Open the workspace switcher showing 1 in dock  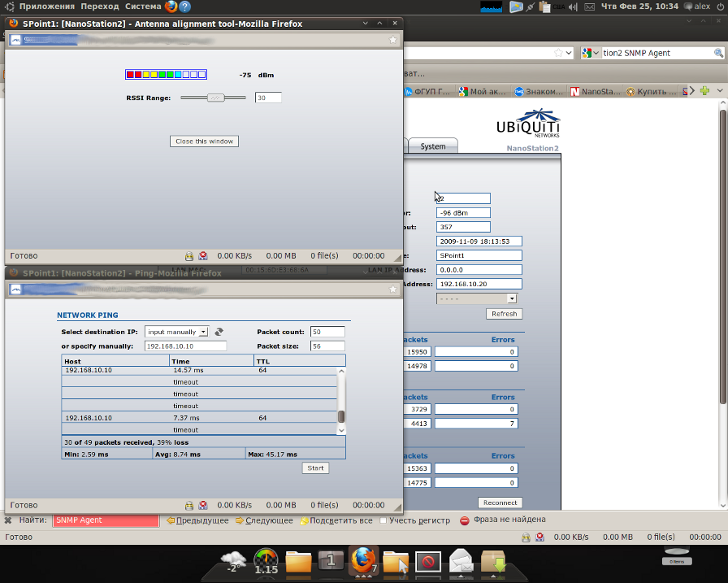coord(331,561)
